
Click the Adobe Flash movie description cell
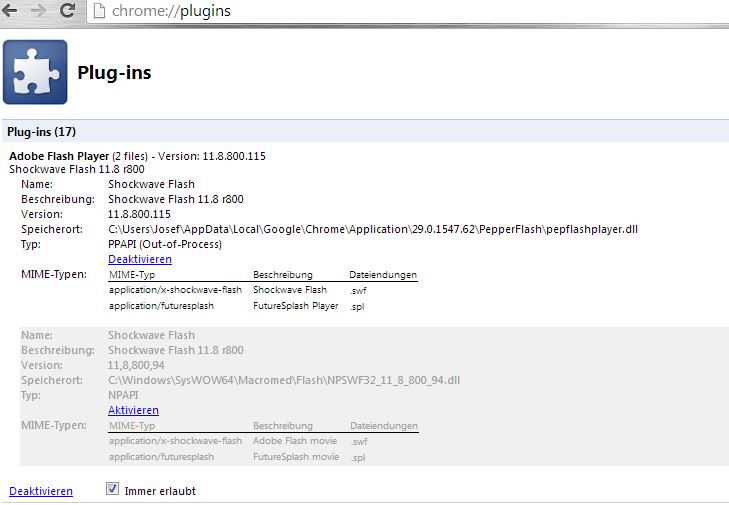(x=295, y=441)
